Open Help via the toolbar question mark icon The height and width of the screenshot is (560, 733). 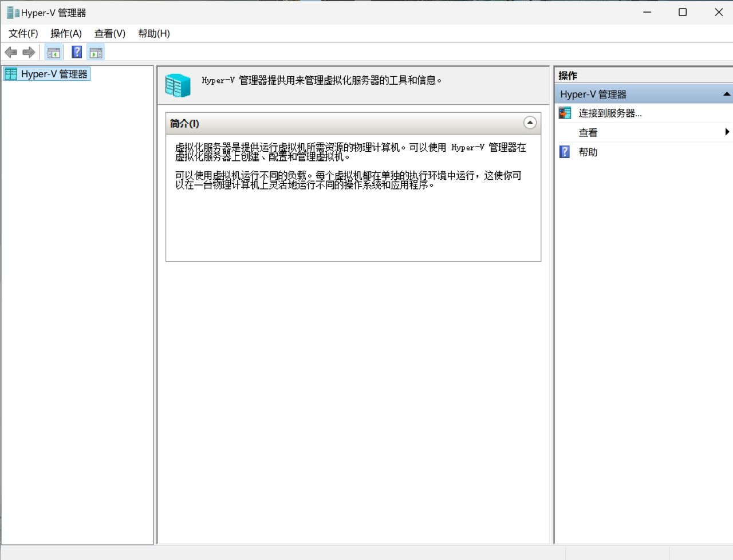point(77,52)
